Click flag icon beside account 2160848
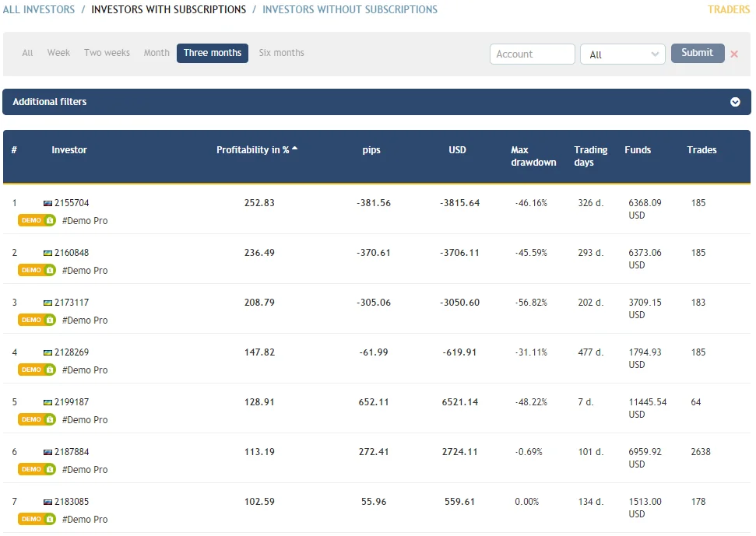This screenshot has height=536, width=756. [47, 253]
